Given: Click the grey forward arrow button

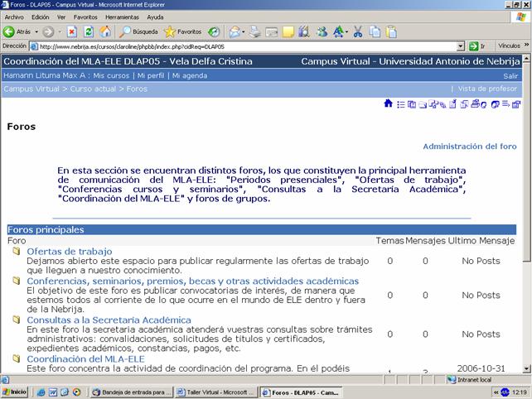Looking at the screenshot, I should [x=48, y=31].
